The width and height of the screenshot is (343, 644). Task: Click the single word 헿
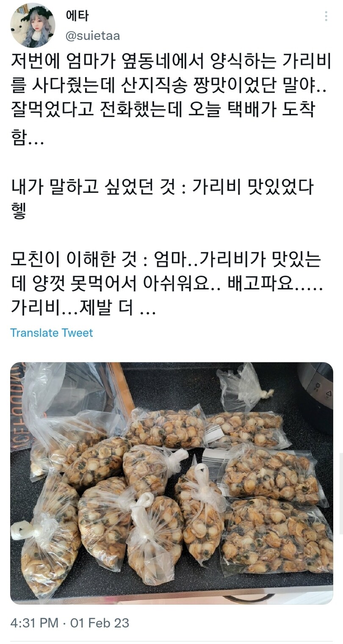pyautogui.click(x=19, y=212)
